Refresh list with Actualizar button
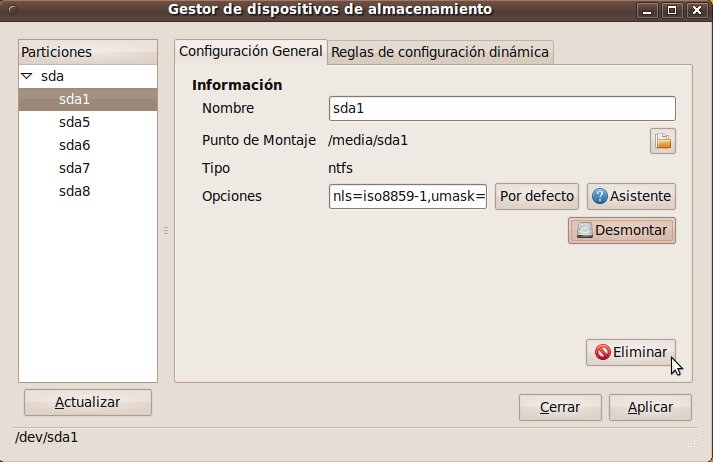Screen dimensions: 713x462 pos(88,402)
